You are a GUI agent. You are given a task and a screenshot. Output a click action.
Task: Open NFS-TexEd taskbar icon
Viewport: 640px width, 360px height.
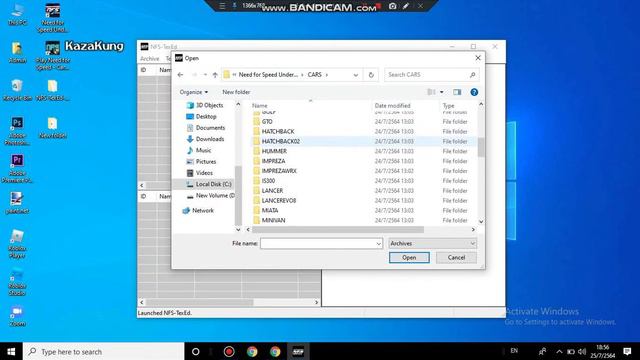(298, 351)
